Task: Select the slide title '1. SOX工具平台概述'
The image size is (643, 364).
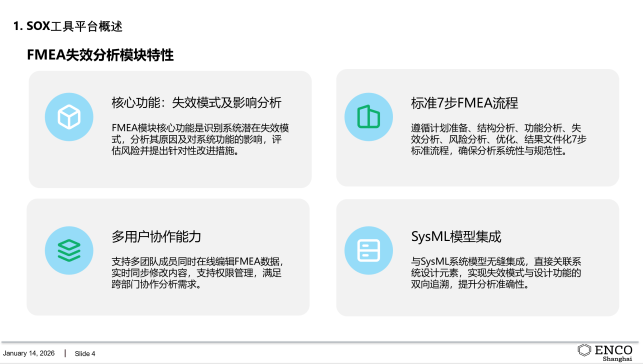Action: tap(68, 26)
